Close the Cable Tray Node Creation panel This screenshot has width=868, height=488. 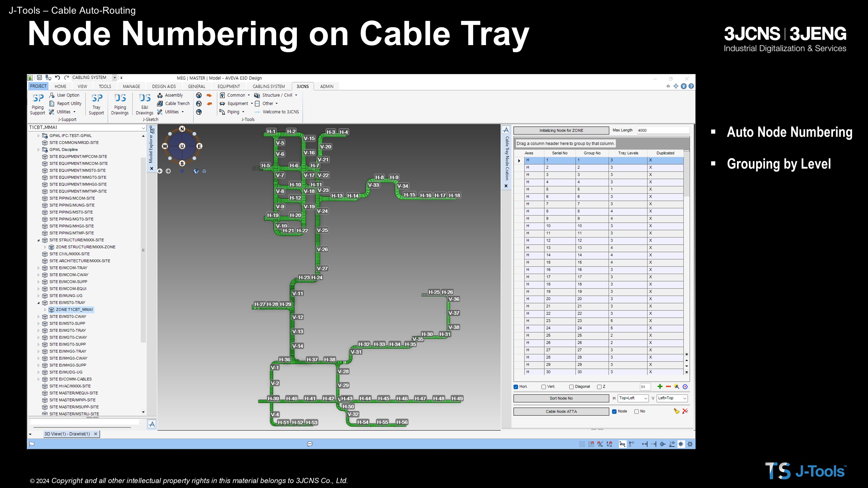click(x=506, y=186)
